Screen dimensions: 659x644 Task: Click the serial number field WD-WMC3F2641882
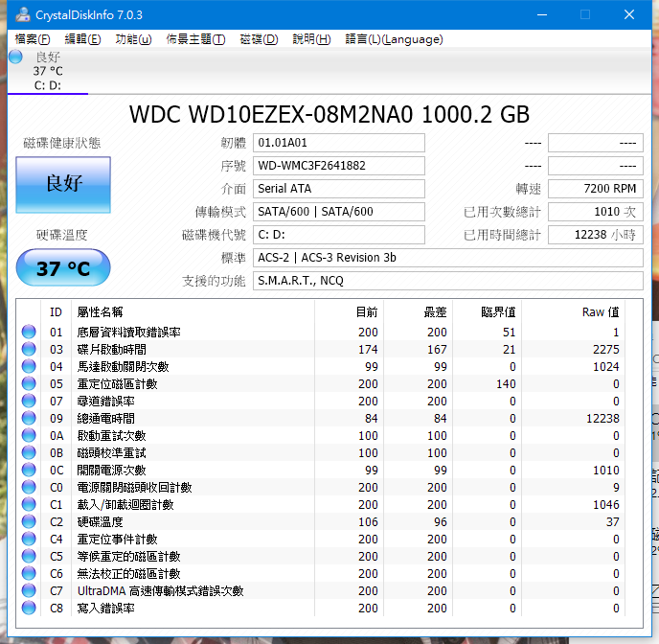338,166
